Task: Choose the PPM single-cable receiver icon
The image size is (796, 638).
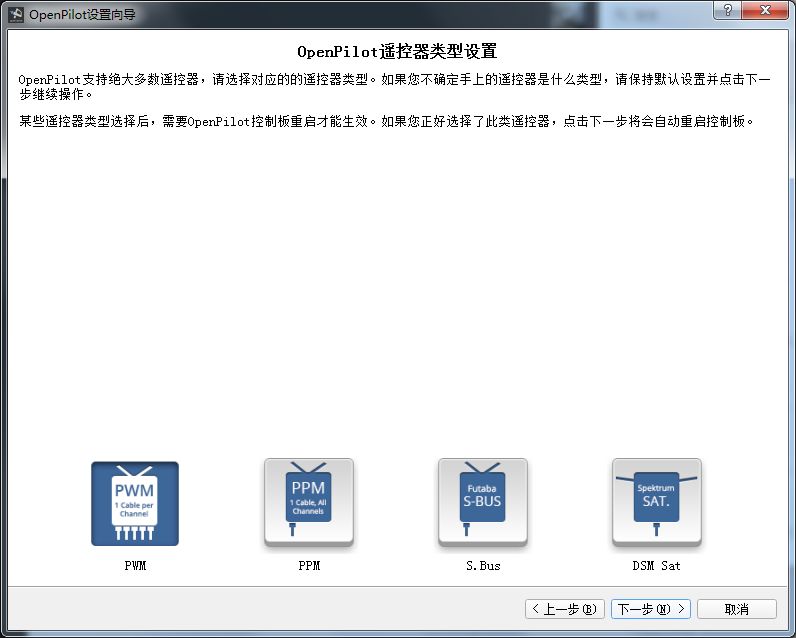Action: [309, 502]
